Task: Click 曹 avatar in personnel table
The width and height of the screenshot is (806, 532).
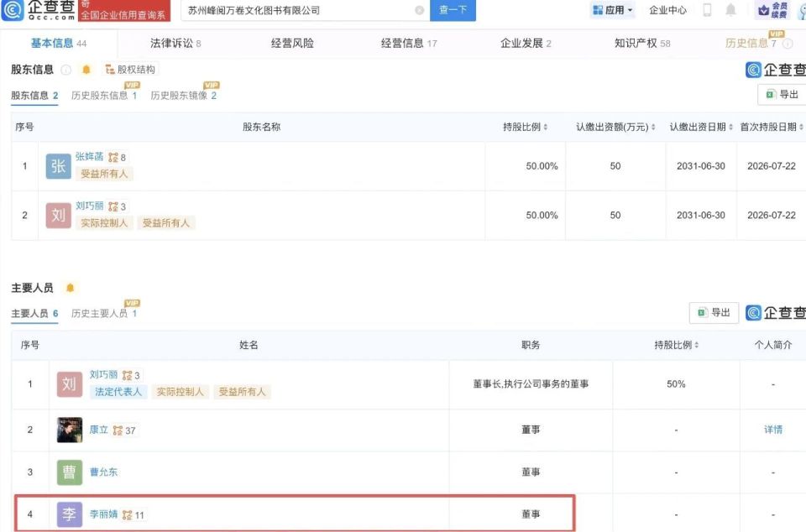Action: point(70,472)
